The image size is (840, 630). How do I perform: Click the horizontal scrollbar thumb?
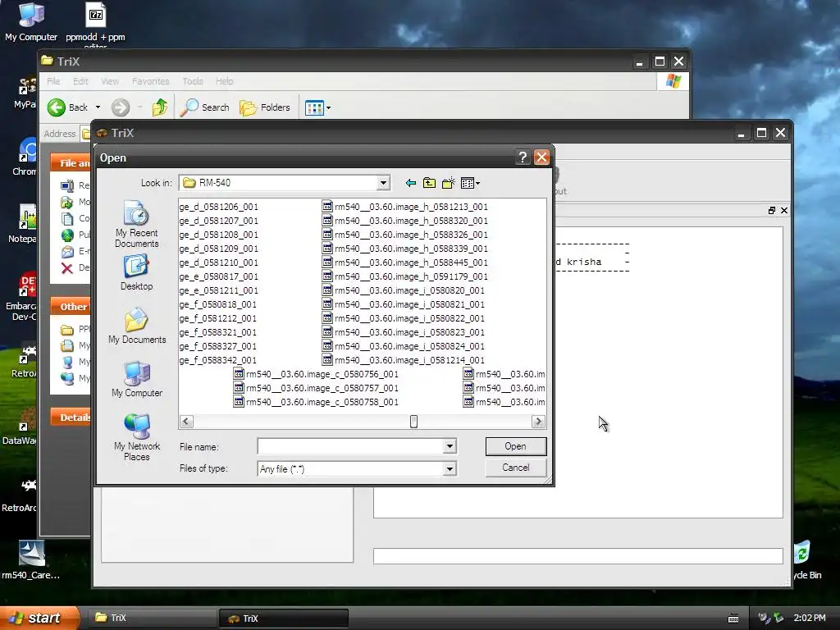pos(413,422)
